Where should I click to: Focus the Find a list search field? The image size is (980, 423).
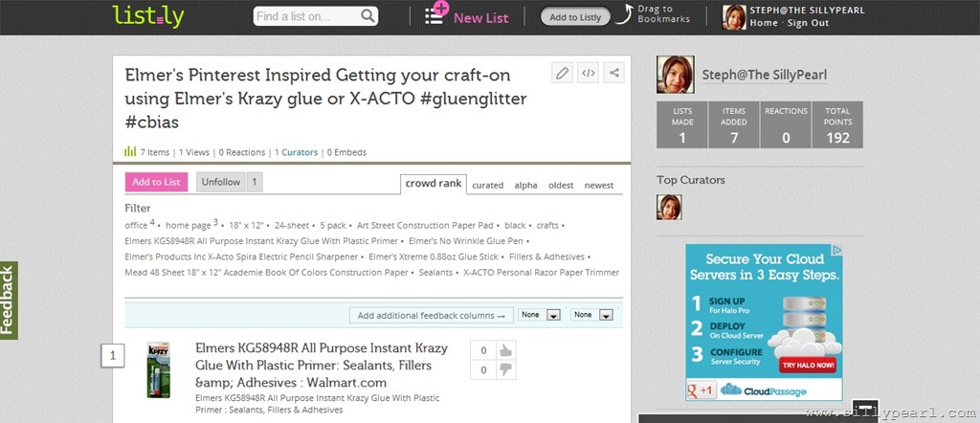307,16
